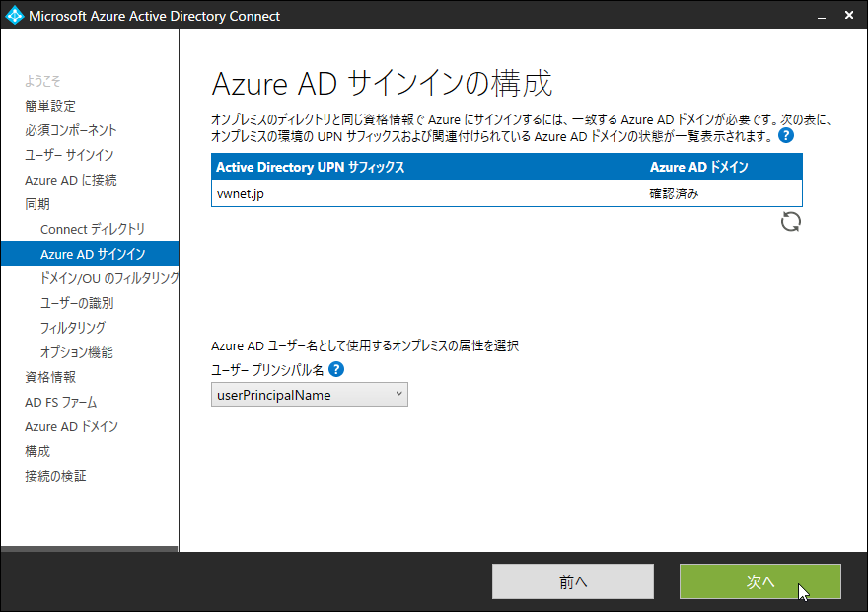This screenshot has height=612, width=868.
Task: Click the Azure AD サインインの構成 heading
Action: 382,84
